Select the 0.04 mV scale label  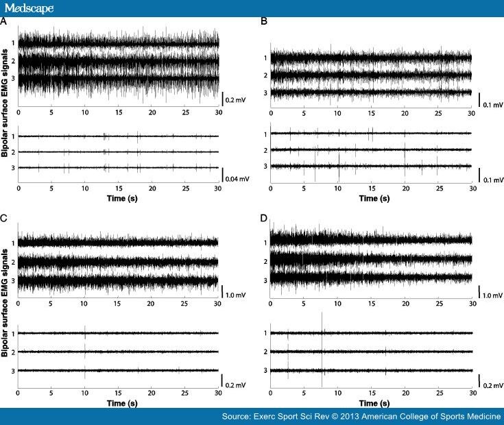tap(237, 179)
